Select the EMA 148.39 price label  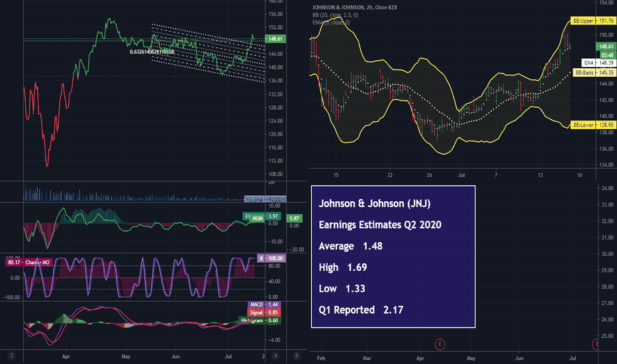pyautogui.click(x=598, y=63)
